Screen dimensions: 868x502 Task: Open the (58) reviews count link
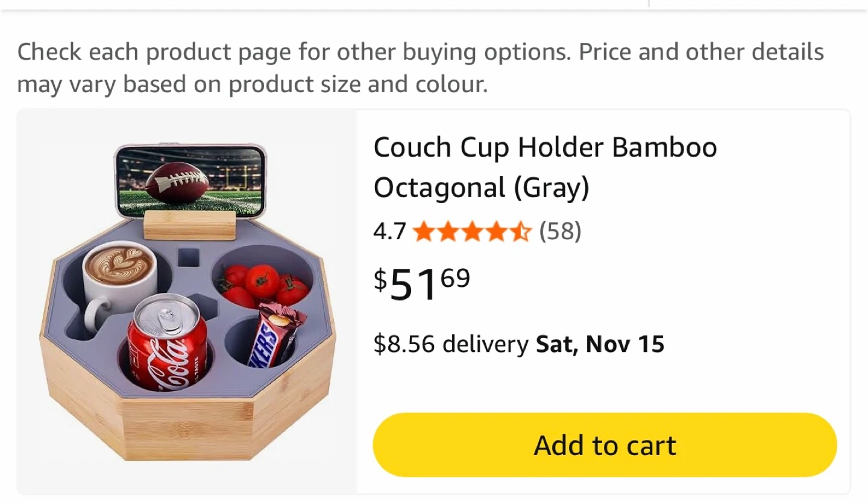click(x=560, y=231)
